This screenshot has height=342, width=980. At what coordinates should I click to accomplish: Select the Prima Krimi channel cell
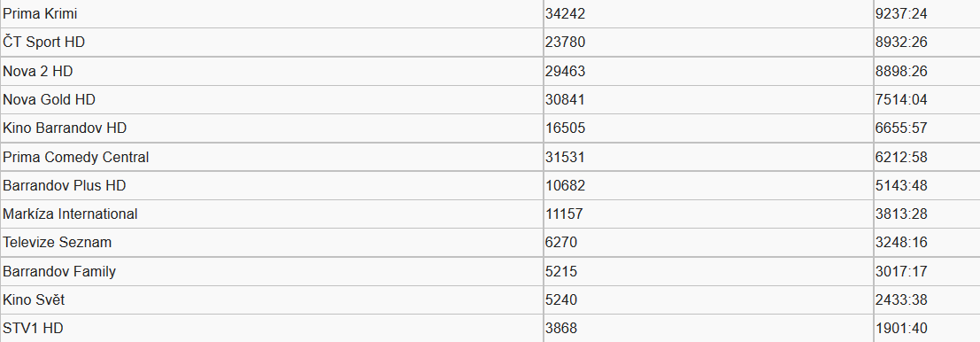(x=272, y=14)
